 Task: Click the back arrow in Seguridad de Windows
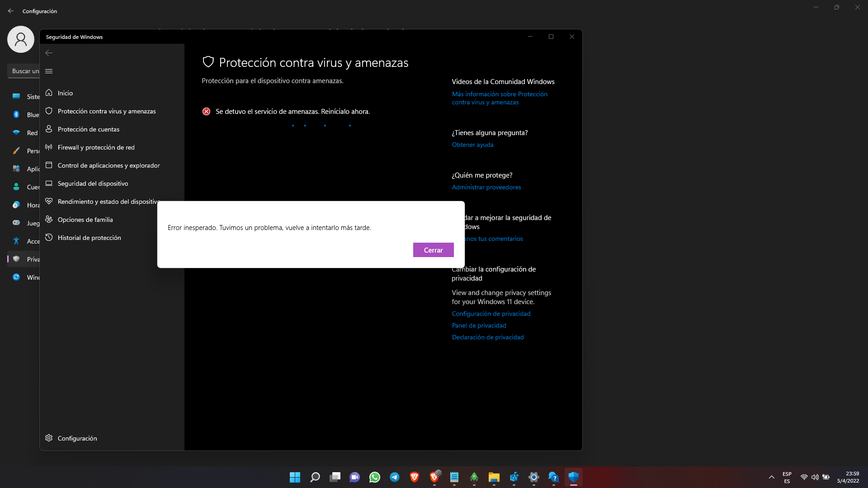tap(49, 53)
